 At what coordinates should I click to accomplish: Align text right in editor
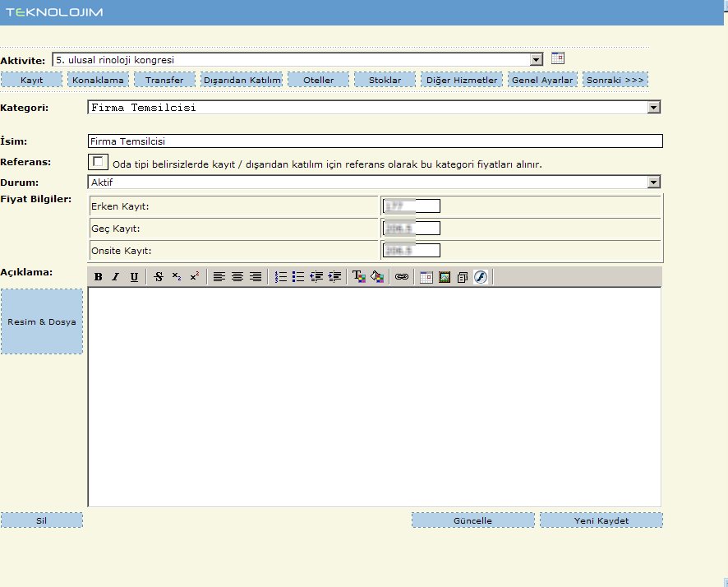pyautogui.click(x=256, y=277)
